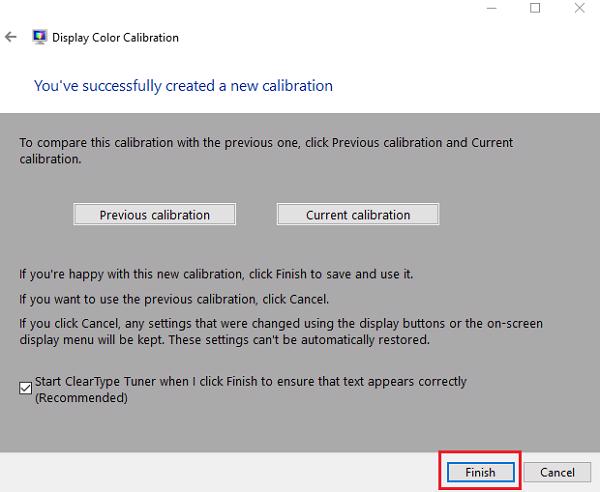Click the empty footer area left of Finish

pyautogui.click(x=220, y=471)
